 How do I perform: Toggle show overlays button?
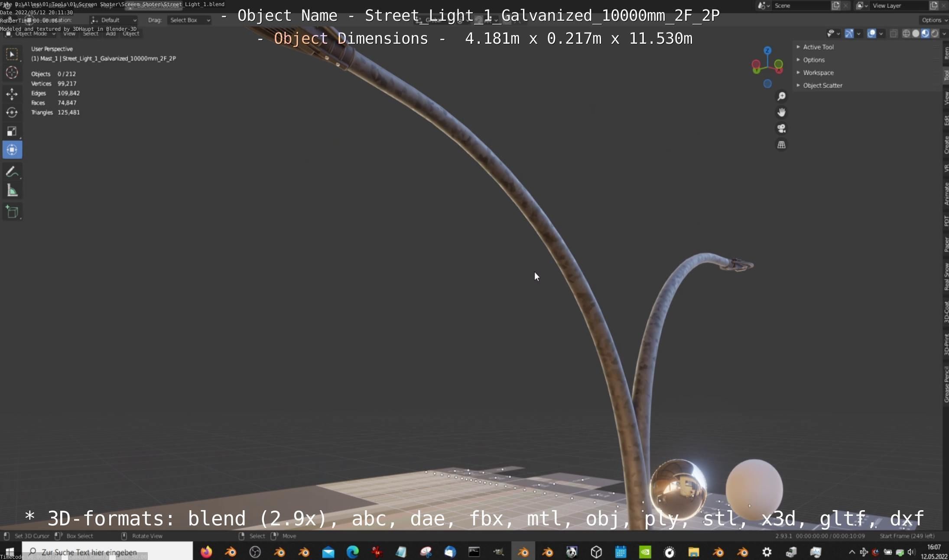[x=871, y=33]
